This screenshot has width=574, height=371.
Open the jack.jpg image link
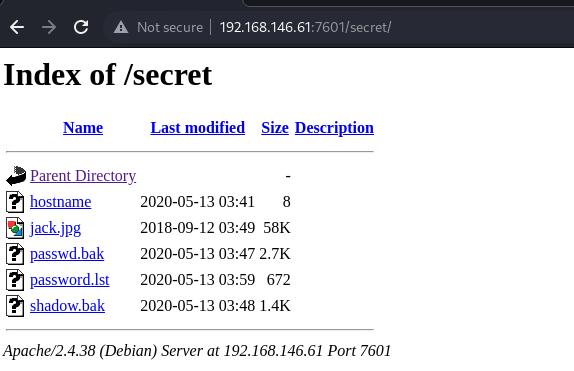tap(55, 228)
